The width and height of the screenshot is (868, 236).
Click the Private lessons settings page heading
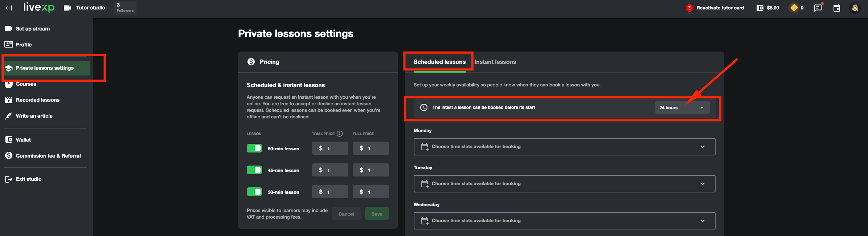click(x=296, y=33)
